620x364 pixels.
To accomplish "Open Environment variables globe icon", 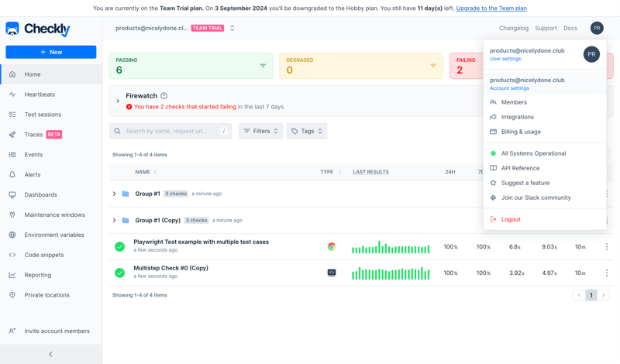I will (x=12, y=235).
